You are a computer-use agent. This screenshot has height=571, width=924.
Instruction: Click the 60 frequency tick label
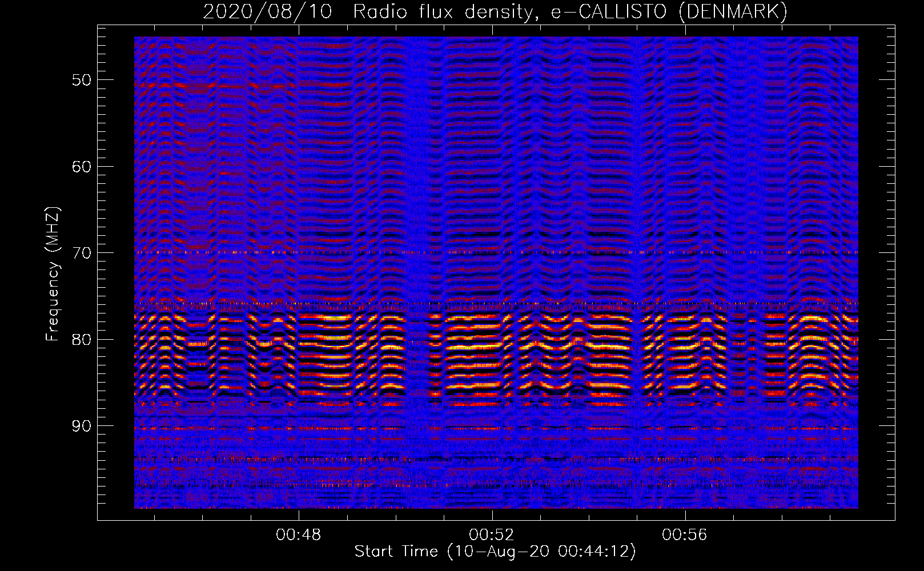tap(81, 167)
